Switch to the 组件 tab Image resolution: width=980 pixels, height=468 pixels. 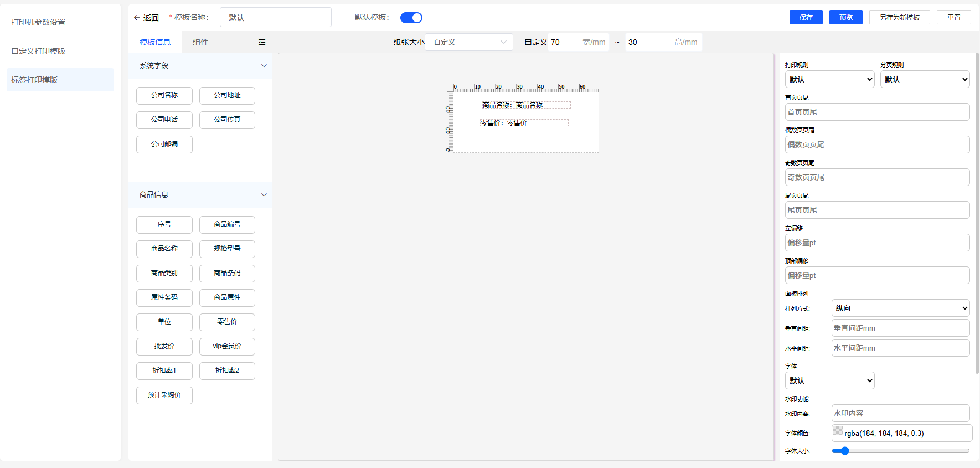tap(200, 42)
